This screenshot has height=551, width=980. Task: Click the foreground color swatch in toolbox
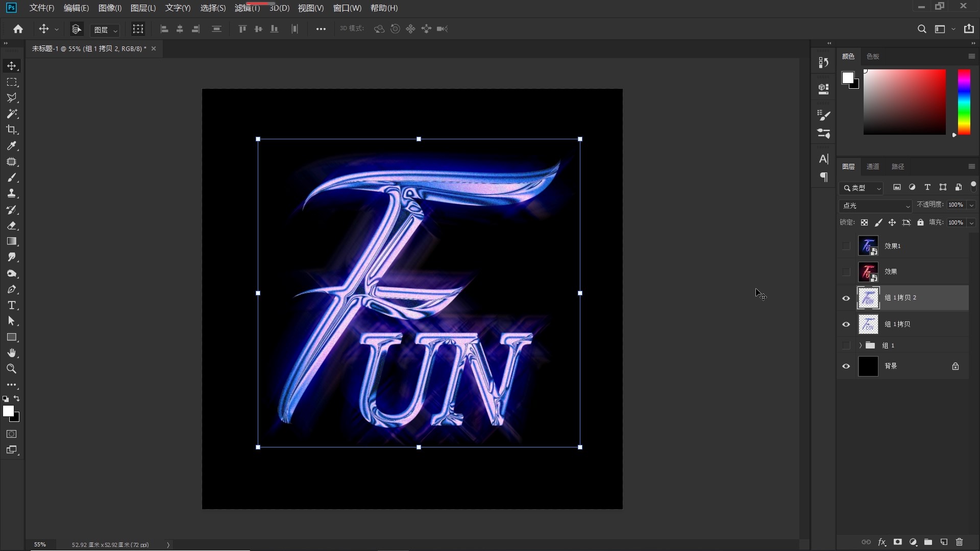8,411
